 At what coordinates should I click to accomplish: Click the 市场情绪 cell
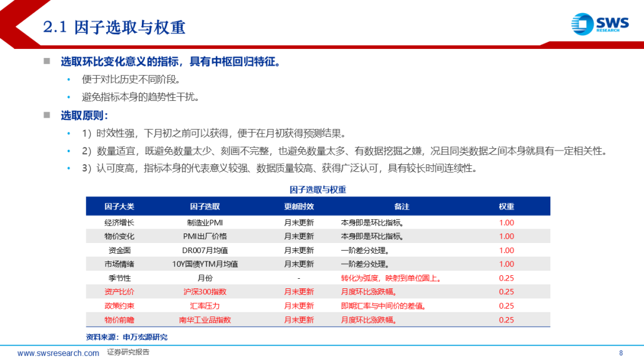(119, 264)
